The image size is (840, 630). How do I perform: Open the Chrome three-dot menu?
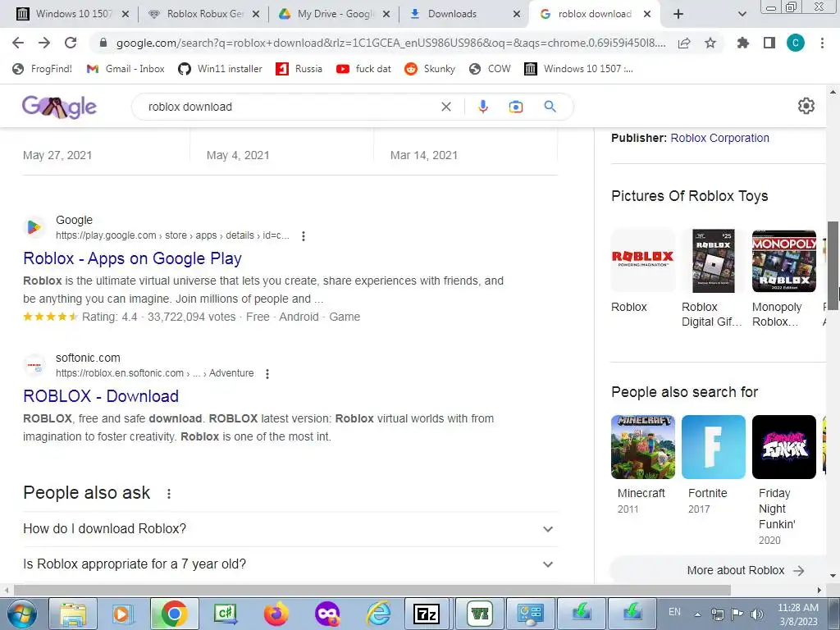click(x=822, y=43)
